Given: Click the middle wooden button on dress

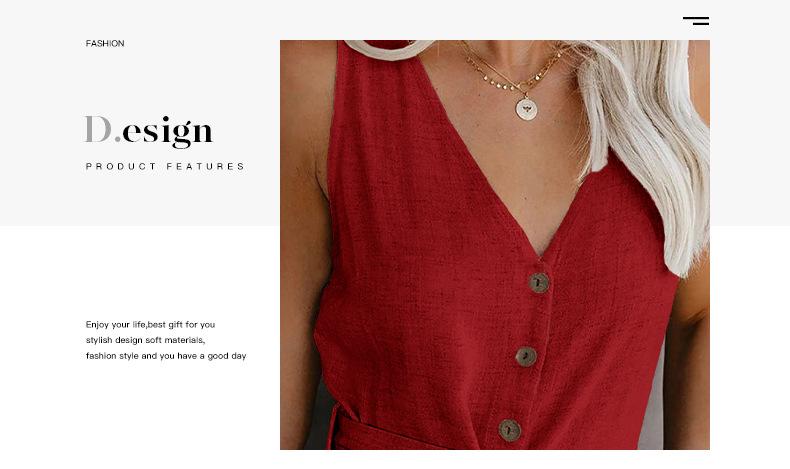Looking at the screenshot, I should (x=526, y=357).
